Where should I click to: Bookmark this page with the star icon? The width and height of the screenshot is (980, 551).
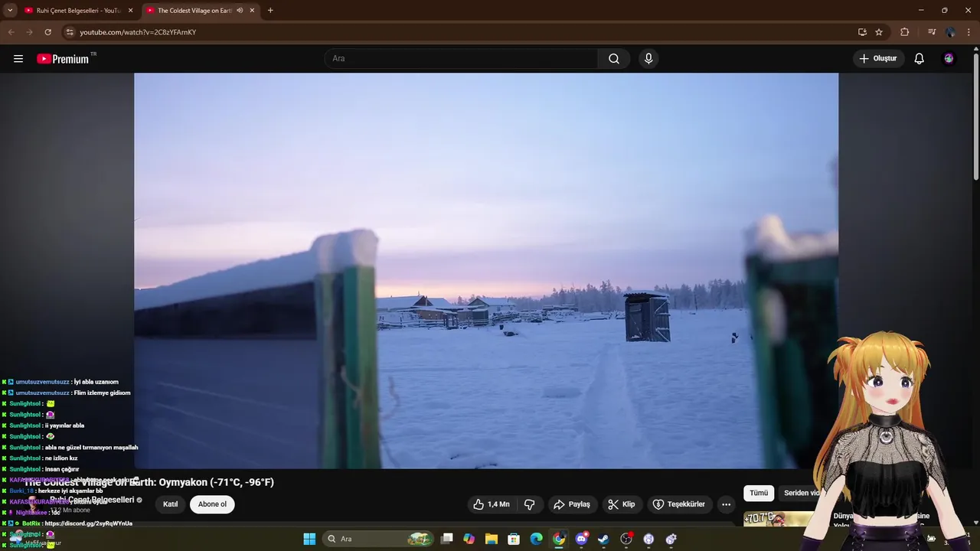pos(879,32)
